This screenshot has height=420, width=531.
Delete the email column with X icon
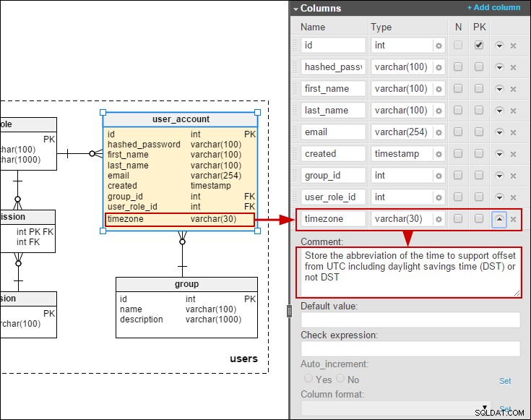coord(513,132)
